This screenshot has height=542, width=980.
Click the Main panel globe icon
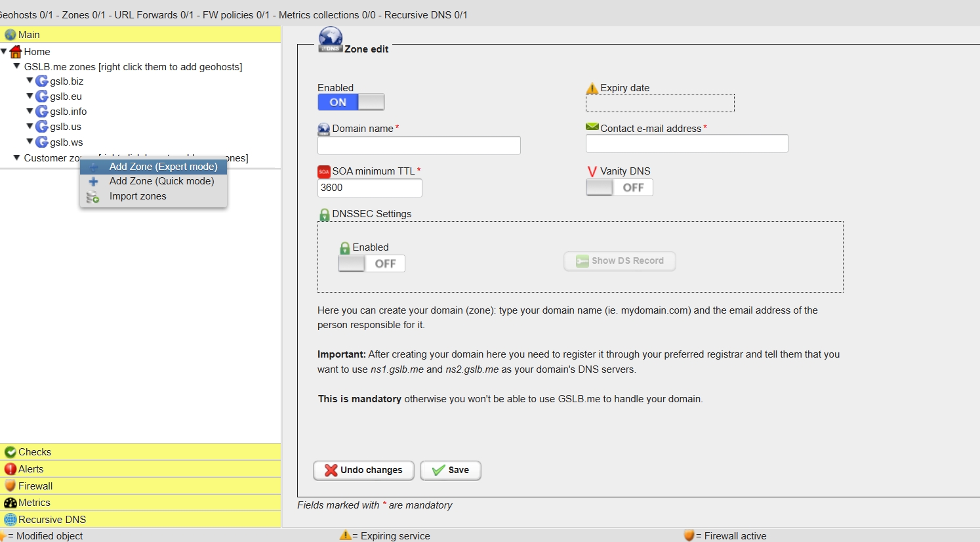pyautogui.click(x=10, y=35)
